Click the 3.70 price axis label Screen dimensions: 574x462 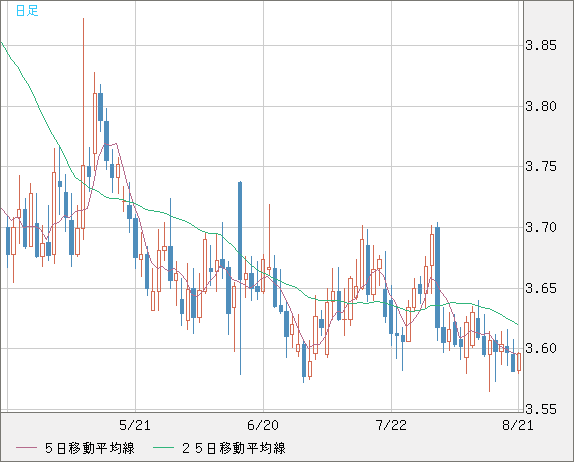(x=541, y=228)
